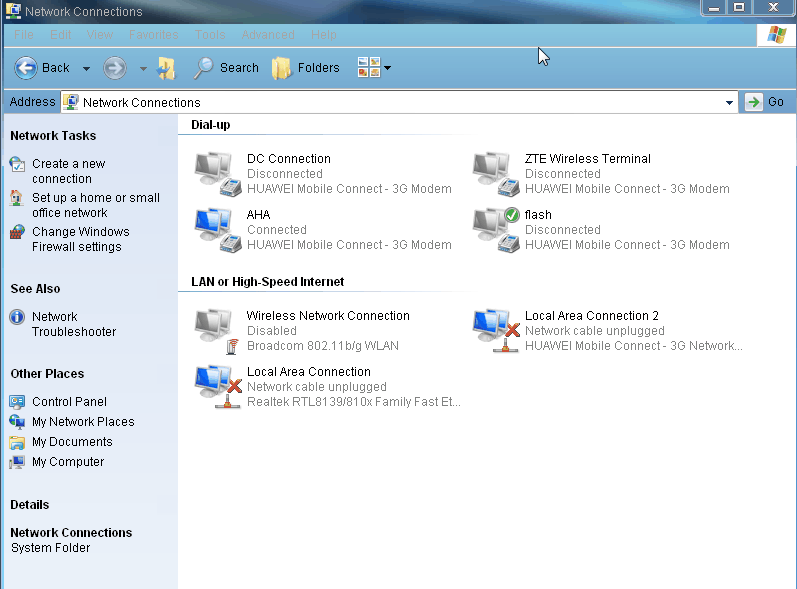The width and height of the screenshot is (797, 589).
Task: Click the My Network Places icon
Action: pos(17,422)
